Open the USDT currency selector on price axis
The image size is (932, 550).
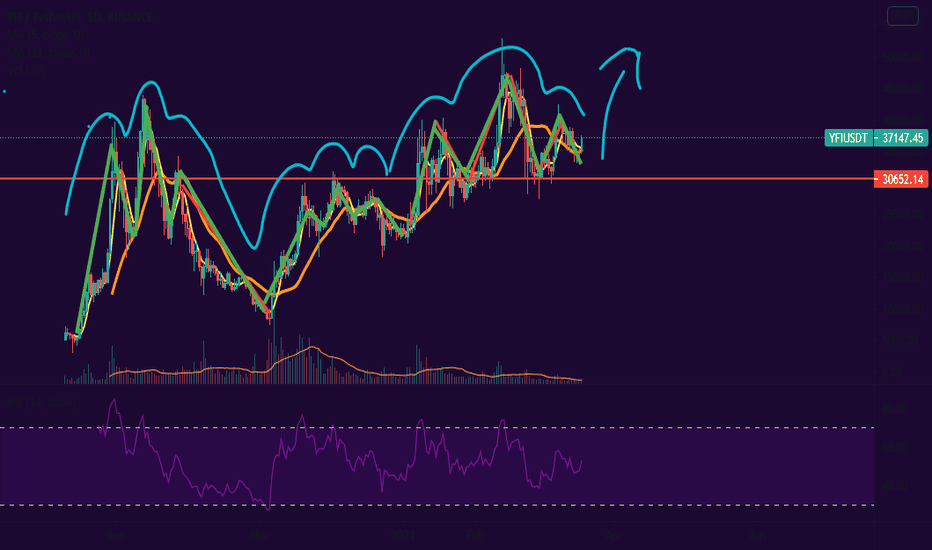pyautogui.click(x=902, y=16)
